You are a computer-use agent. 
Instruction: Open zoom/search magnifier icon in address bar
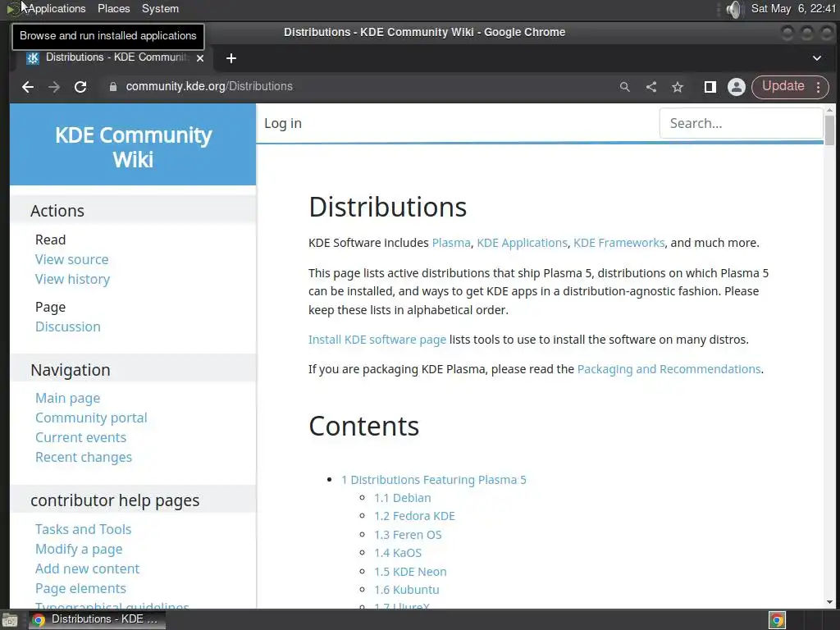[x=624, y=87]
